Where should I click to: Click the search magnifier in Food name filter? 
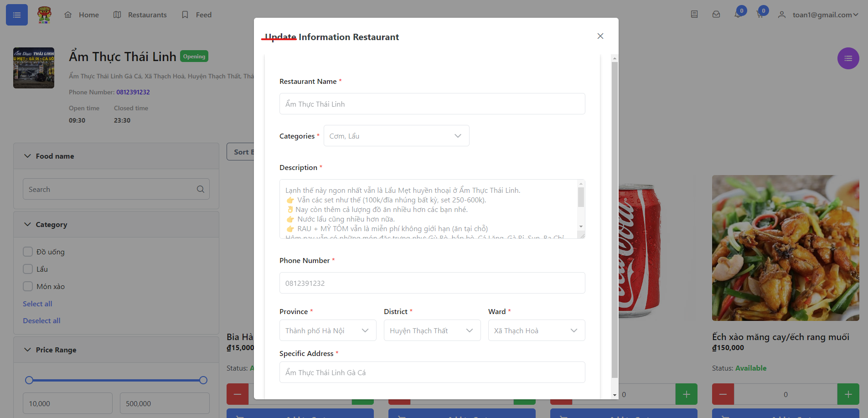(x=200, y=189)
